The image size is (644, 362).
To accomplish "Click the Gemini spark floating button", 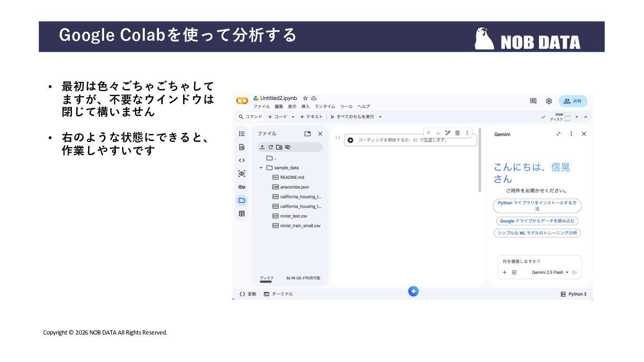I will [x=413, y=291].
